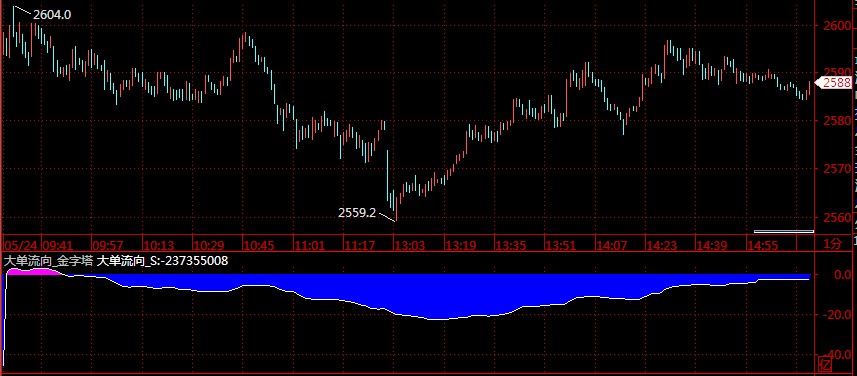Click the 11:01 time label

pos(309,244)
